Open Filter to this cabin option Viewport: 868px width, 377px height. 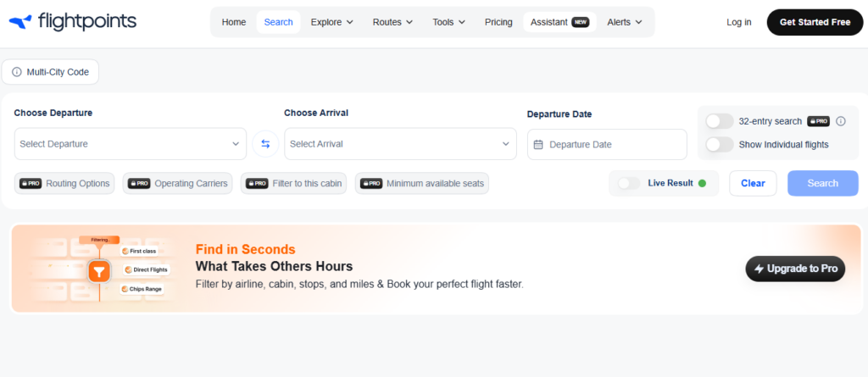[x=293, y=183]
